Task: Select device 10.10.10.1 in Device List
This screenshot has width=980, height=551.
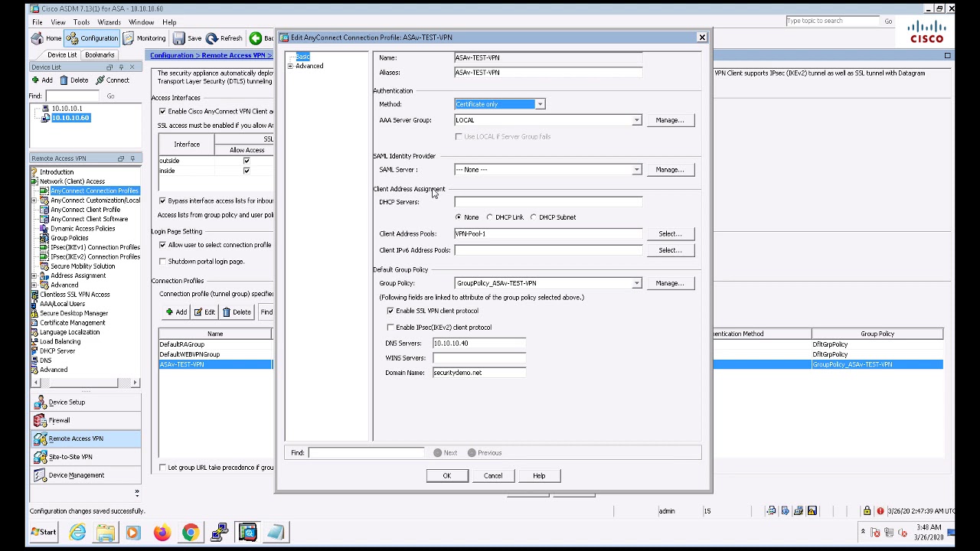Action: click(x=67, y=109)
